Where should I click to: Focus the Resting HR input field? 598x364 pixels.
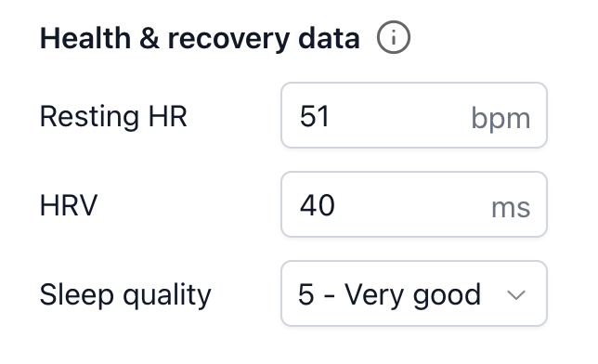pos(414,115)
